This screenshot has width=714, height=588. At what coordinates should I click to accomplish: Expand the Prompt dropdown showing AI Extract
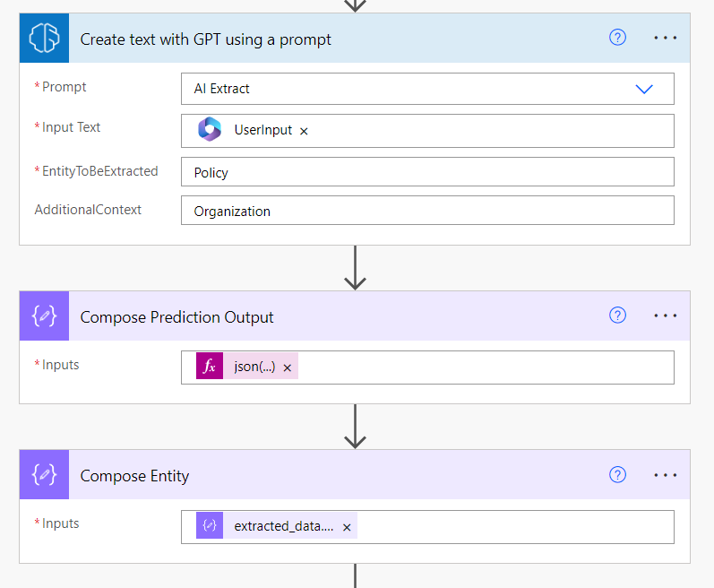pos(643,89)
